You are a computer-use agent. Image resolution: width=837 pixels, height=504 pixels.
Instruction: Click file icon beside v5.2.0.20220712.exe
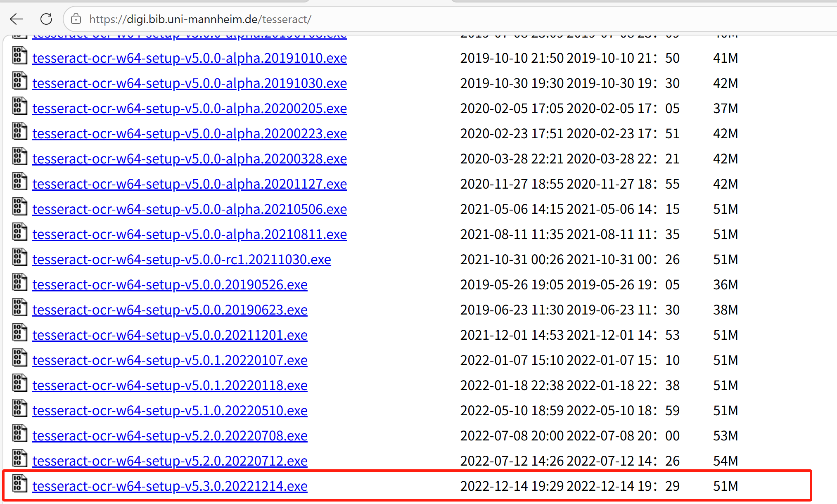(19, 459)
